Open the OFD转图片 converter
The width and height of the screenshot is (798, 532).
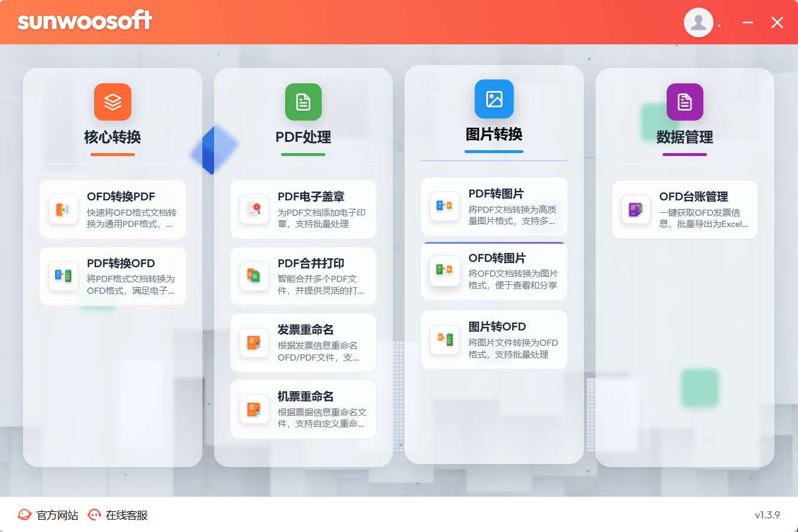tap(494, 271)
